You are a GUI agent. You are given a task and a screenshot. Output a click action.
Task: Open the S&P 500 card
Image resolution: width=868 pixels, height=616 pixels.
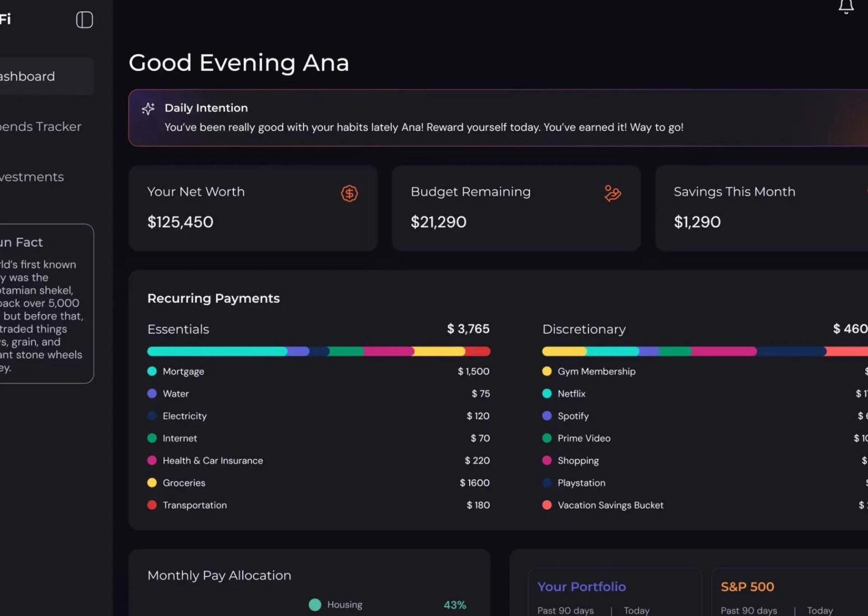click(747, 587)
